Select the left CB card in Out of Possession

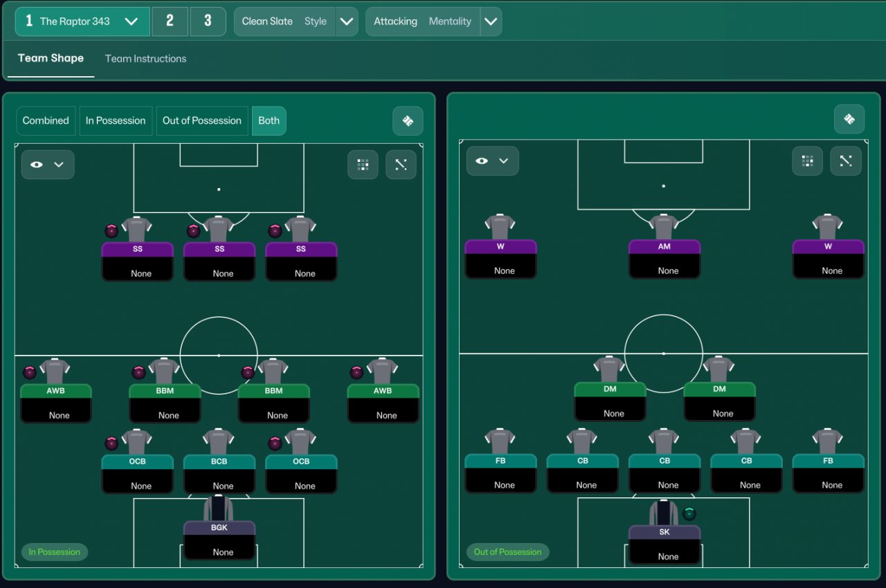583,472
